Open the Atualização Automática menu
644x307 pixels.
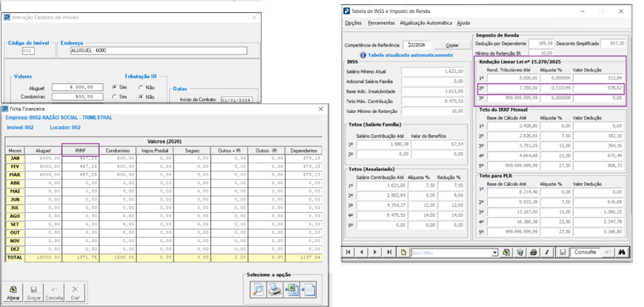pyautogui.click(x=426, y=23)
